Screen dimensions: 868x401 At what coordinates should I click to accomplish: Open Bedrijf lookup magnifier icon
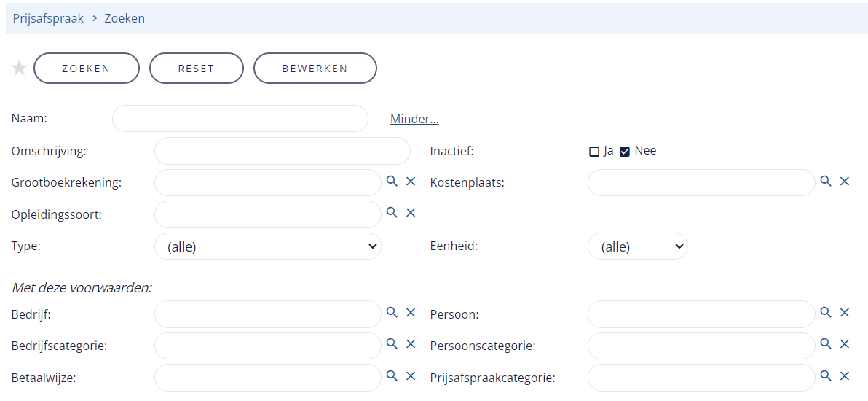392,313
